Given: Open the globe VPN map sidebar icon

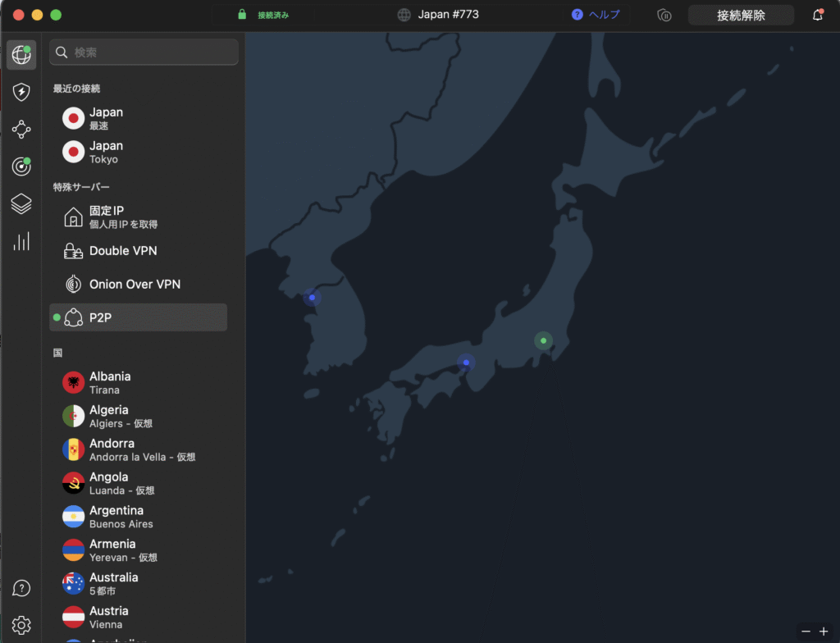Looking at the screenshot, I should tap(21, 55).
